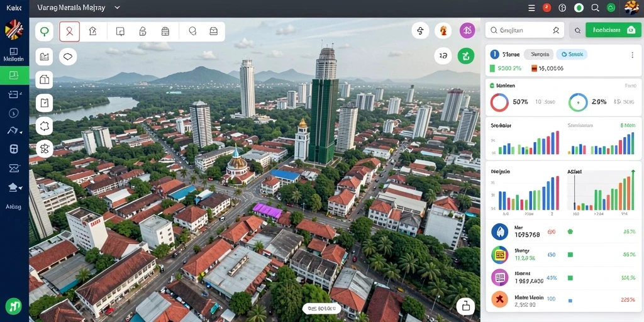Image resolution: width=644 pixels, height=322 pixels.
Task: Open the purple grid icon list row
Action: 563,277
